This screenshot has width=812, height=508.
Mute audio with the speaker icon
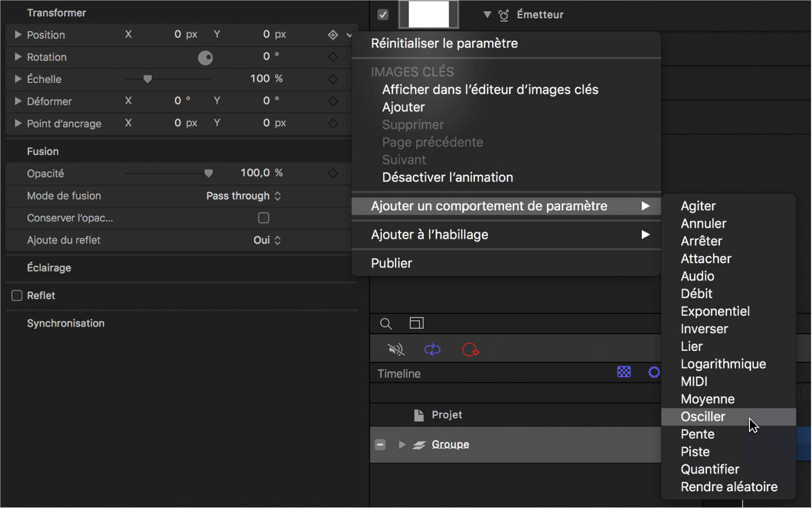click(x=396, y=349)
